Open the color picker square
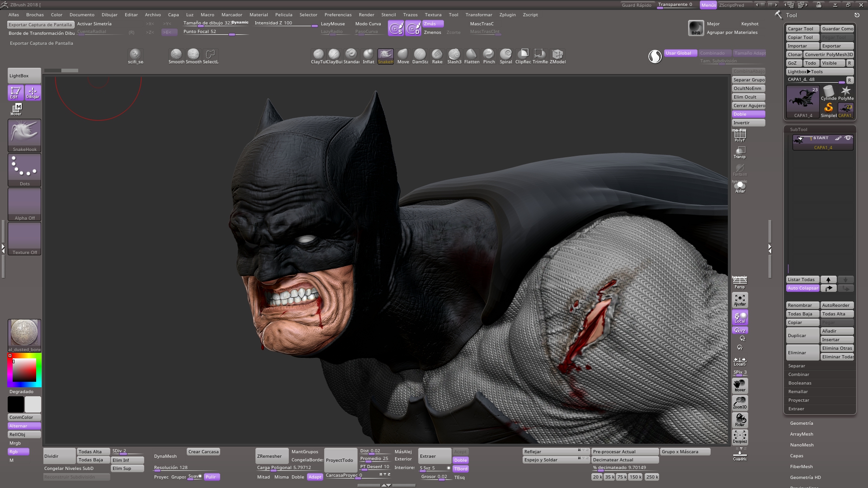 [24, 371]
